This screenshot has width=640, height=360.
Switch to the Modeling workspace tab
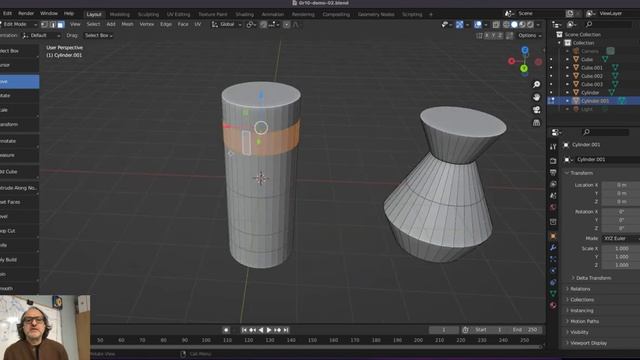[x=120, y=14]
